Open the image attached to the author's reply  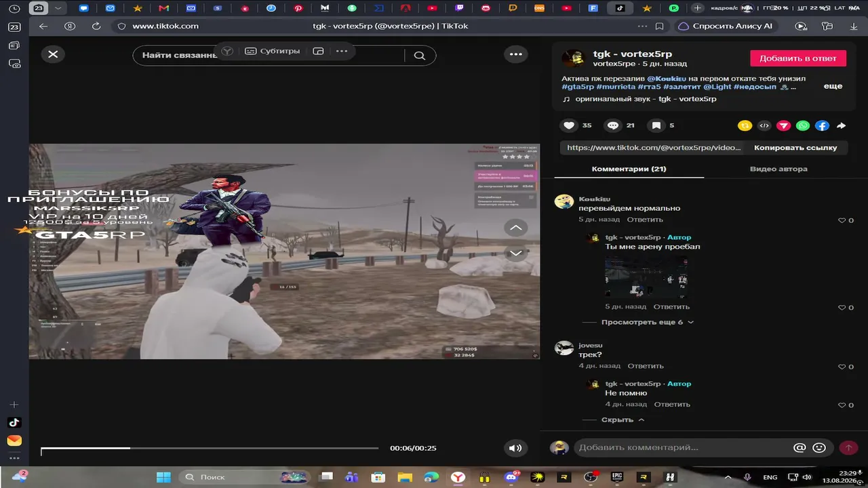coord(648,277)
